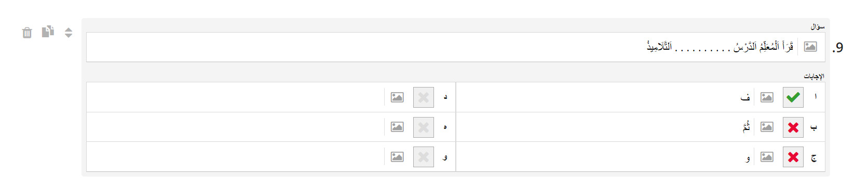The width and height of the screenshot is (868, 189).
Task: Toggle the red X on answer ج
Action: point(793,157)
